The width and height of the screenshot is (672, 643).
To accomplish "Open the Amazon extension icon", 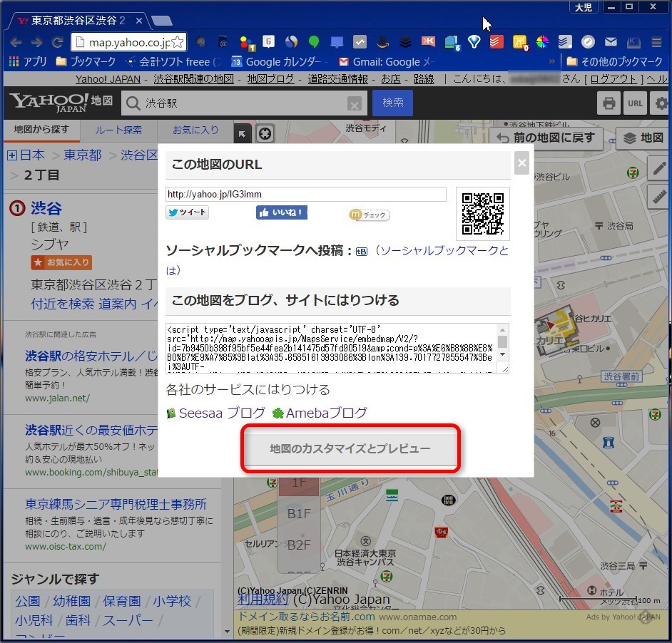I will pyautogui.click(x=382, y=41).
